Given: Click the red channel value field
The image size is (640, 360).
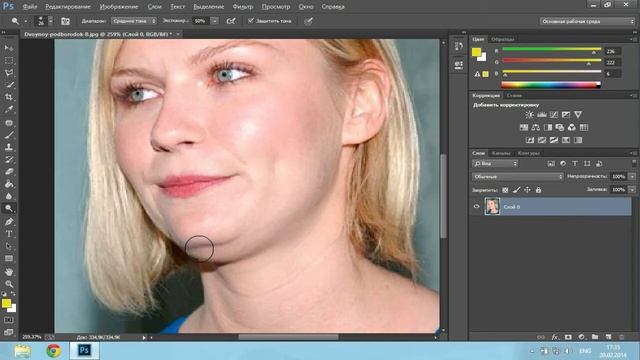Looking at the screenshot, I should (x=612, y=51).
